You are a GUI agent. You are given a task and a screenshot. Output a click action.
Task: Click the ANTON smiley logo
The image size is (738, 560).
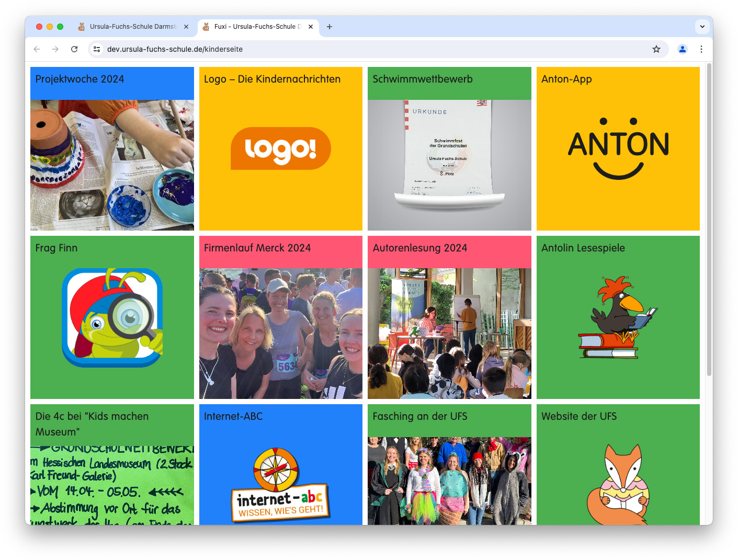(618, 148)
